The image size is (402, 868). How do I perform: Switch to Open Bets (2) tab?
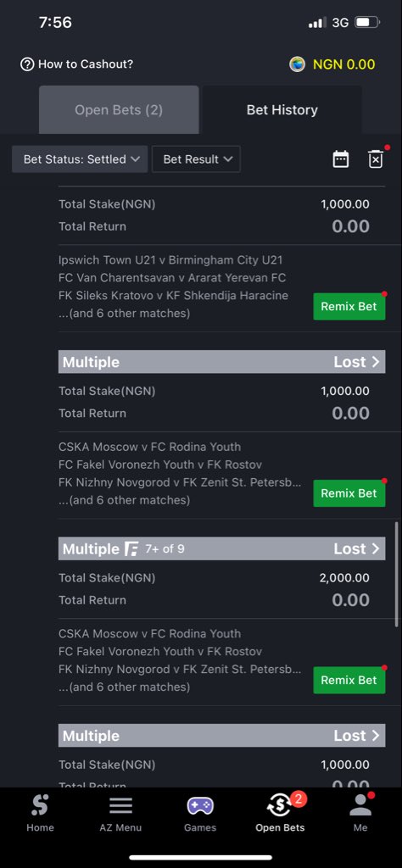tap(119, 109)
